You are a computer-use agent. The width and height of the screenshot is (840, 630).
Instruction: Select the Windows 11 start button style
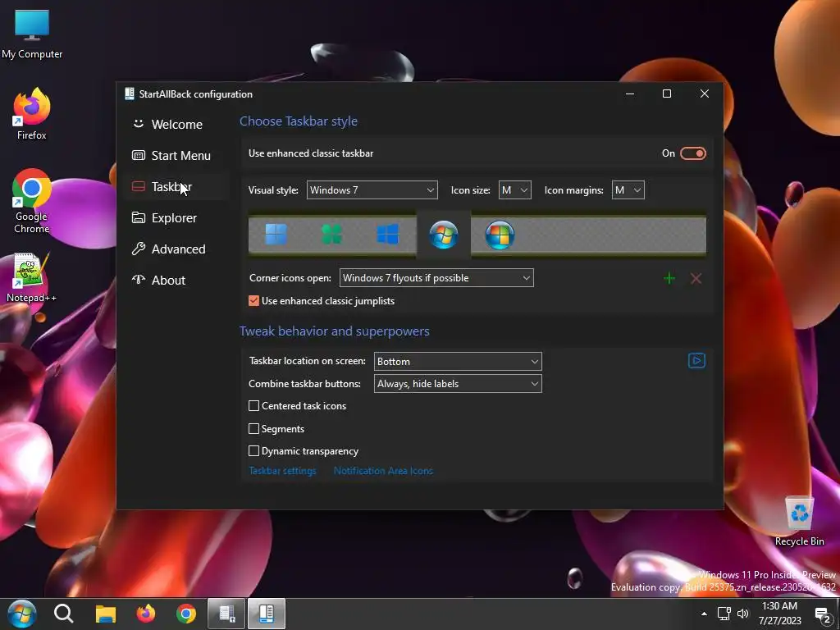(x=276, y=234)
